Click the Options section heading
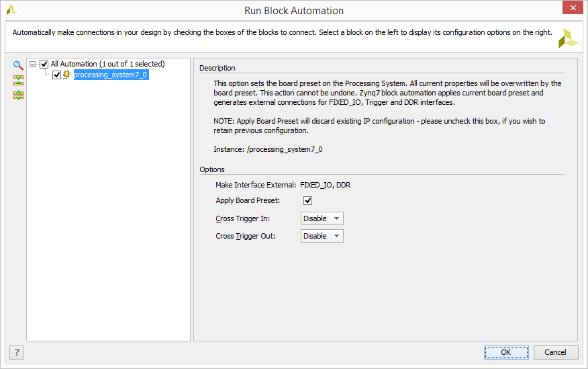588x369 pixels. pyautogui.click(x=212, y=169)
